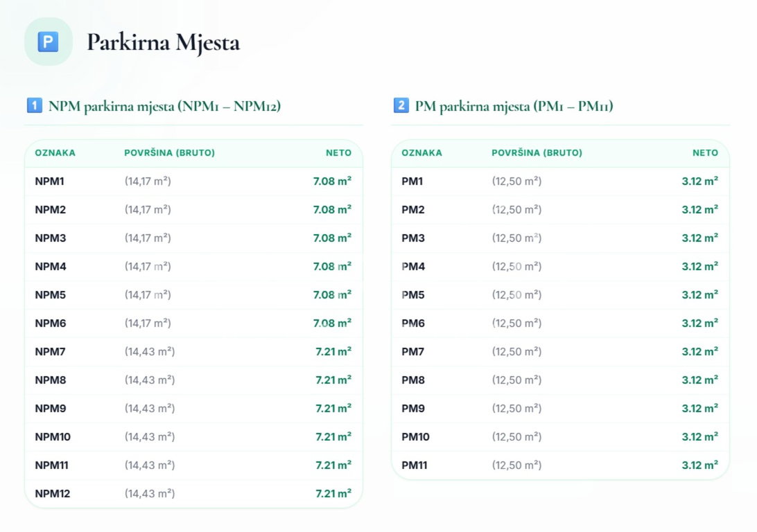Select the NPM7 row label
Viewport: 757px width, 532px height.
tap(50, 352)
